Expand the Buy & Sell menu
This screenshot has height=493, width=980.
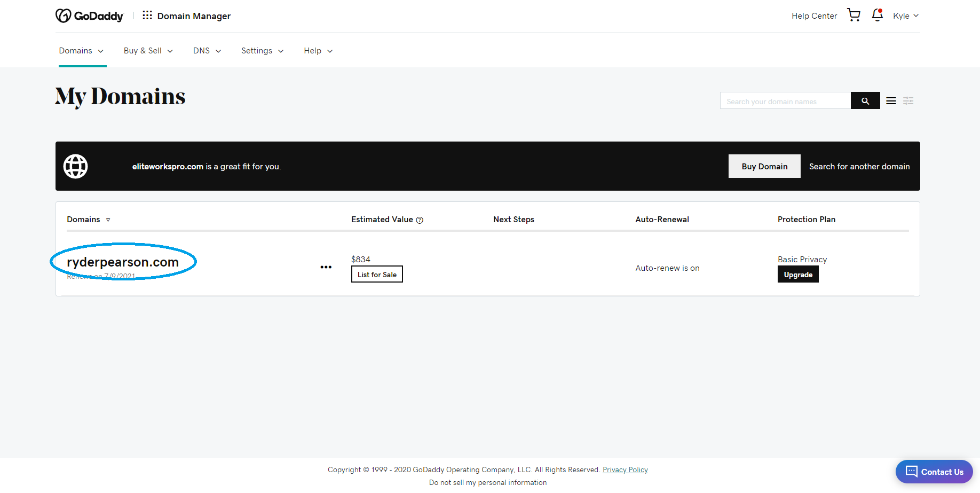148,51
